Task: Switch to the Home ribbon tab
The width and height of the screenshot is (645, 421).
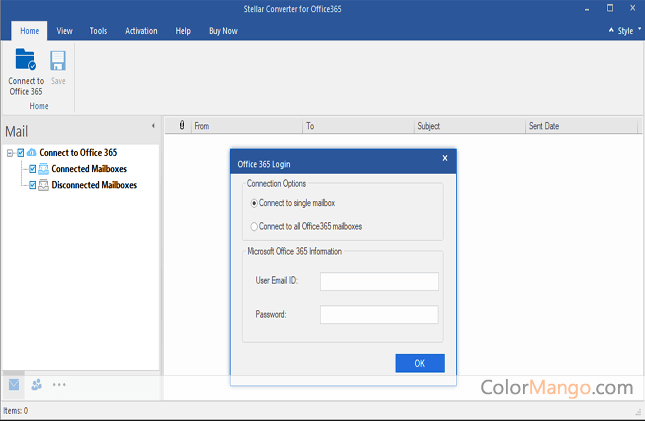Action: coord(30,31)
